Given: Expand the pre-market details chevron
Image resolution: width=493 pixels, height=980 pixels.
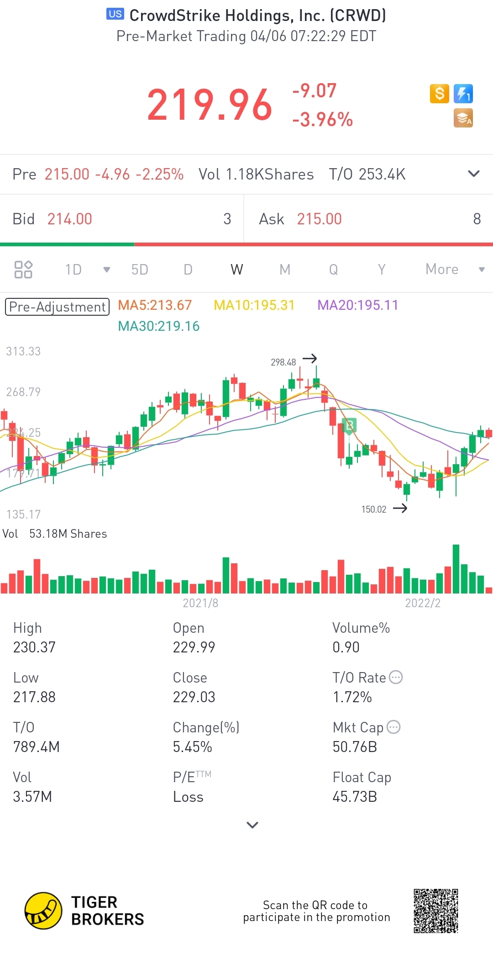Looking at the screenshot, I should [x=474, y=174].
